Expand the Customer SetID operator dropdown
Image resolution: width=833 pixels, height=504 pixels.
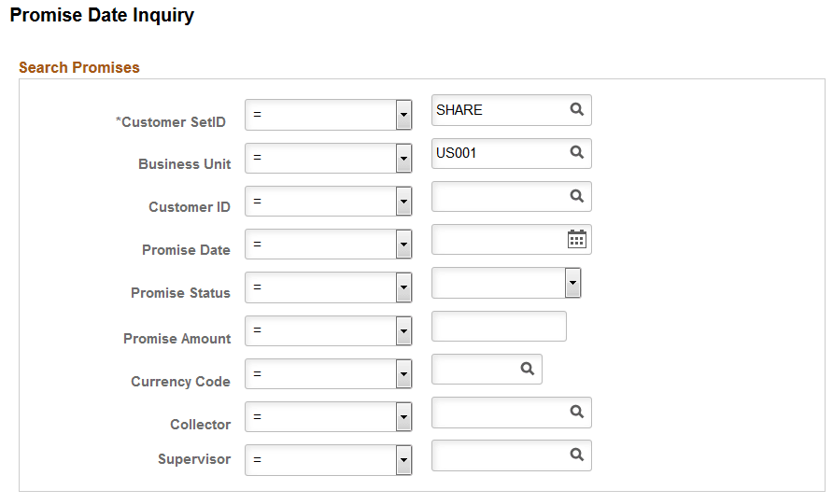(x=403, y=116)
